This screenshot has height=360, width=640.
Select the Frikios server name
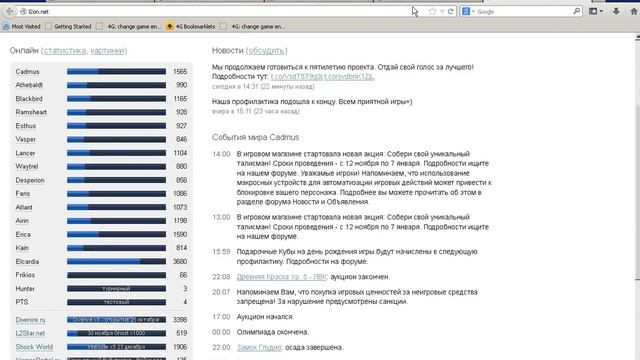pos(25,275)
